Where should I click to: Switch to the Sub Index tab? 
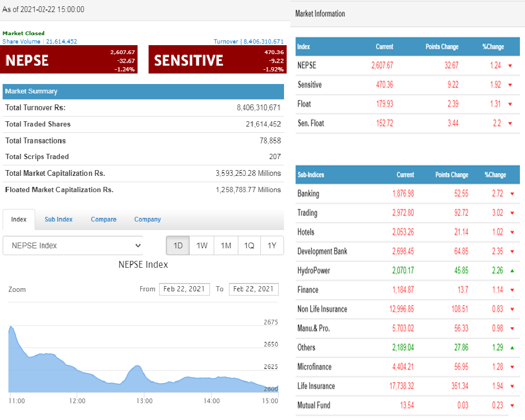click(x=58, y=219)
